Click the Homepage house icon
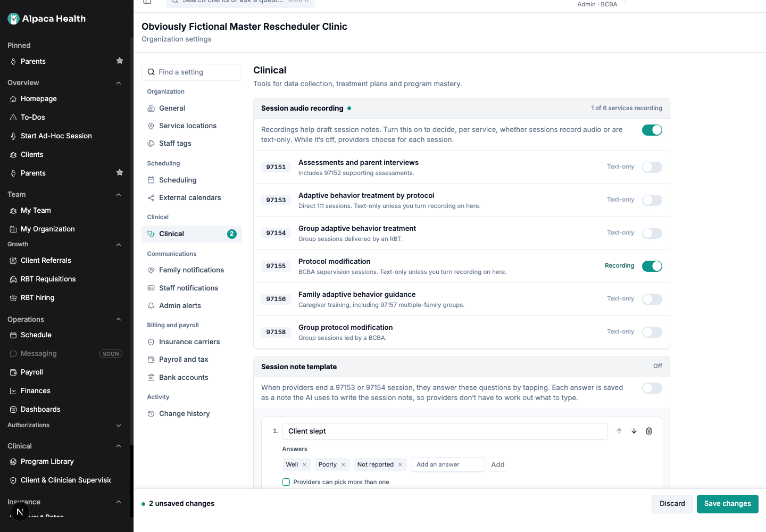Screen dimensions: 766x532 [x=13, y=99]
